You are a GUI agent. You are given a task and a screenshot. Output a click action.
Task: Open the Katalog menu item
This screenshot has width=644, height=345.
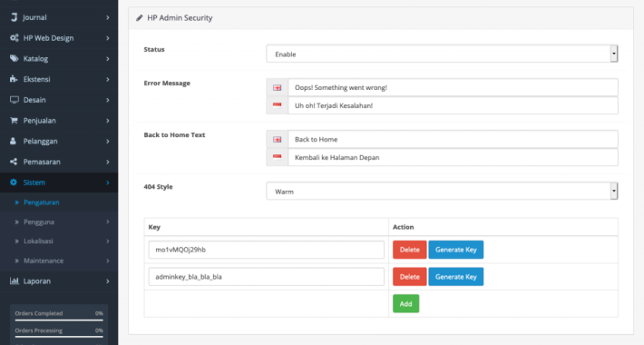point(59,58)
